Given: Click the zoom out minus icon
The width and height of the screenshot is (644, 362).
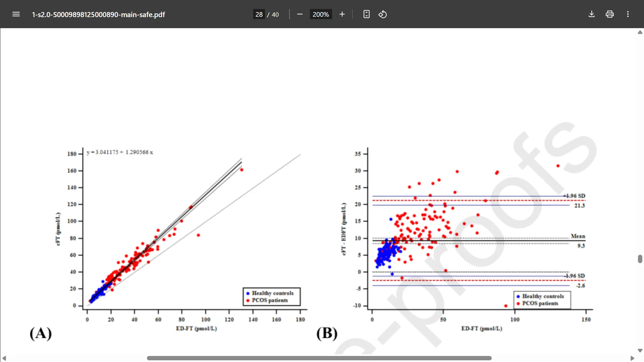Looking at the screenshot, I should [300, 14].
